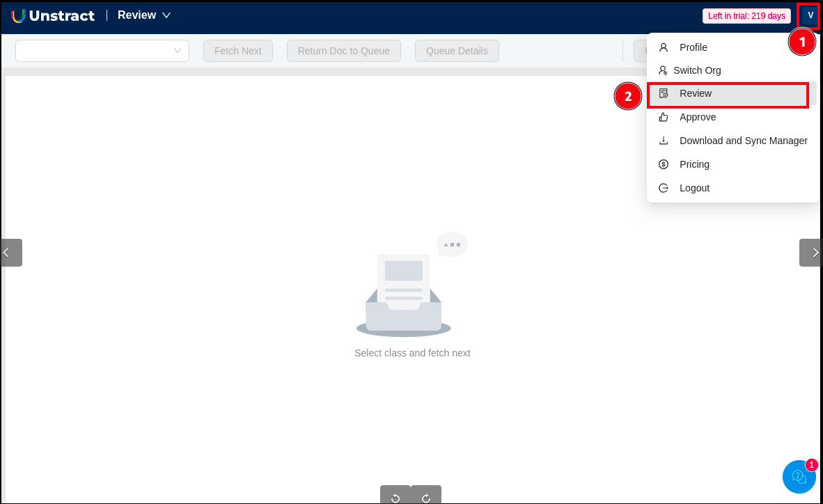Go to next document with right arrow
This screenshot has width=823, height=504.
811,253
